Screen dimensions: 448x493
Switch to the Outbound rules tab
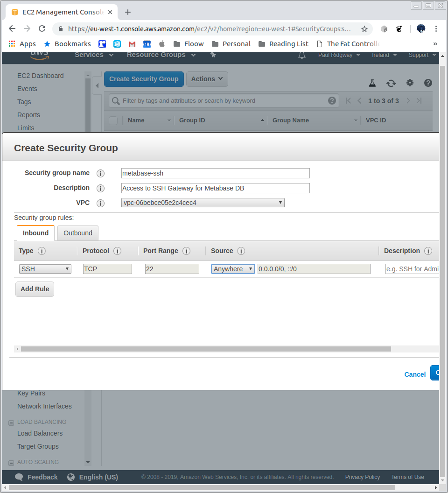pos(78,233)
